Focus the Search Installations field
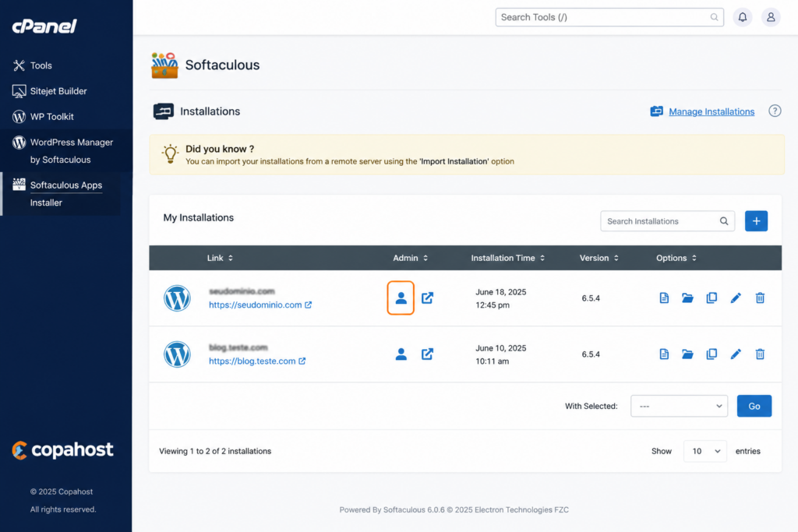 pyautogui.click(x=667, y=221)
